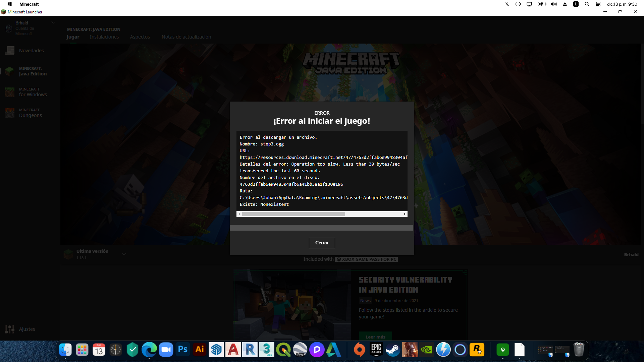
Task: Expand the Brhald account dropdown chevron
Action: pyautogui.click(x=53, y=23)
